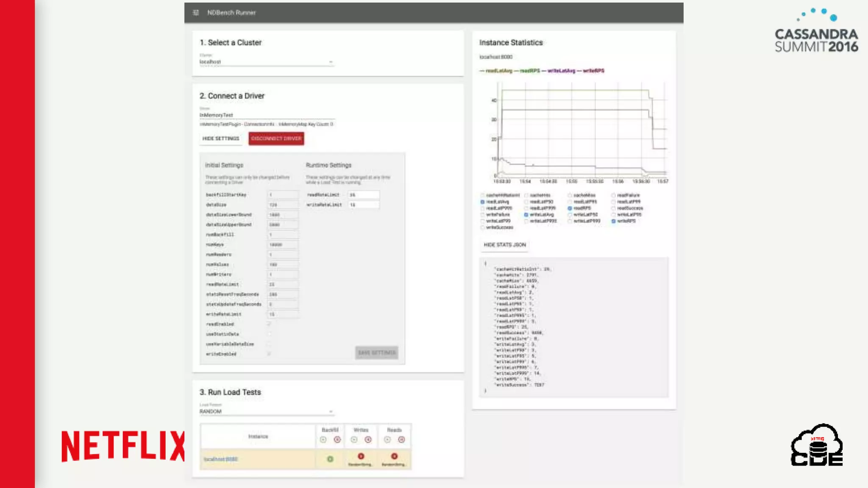This screenshot has height=488, width=868.
Task: Click the NDBench Runner menu icon
Action: (x=195, y=13)
